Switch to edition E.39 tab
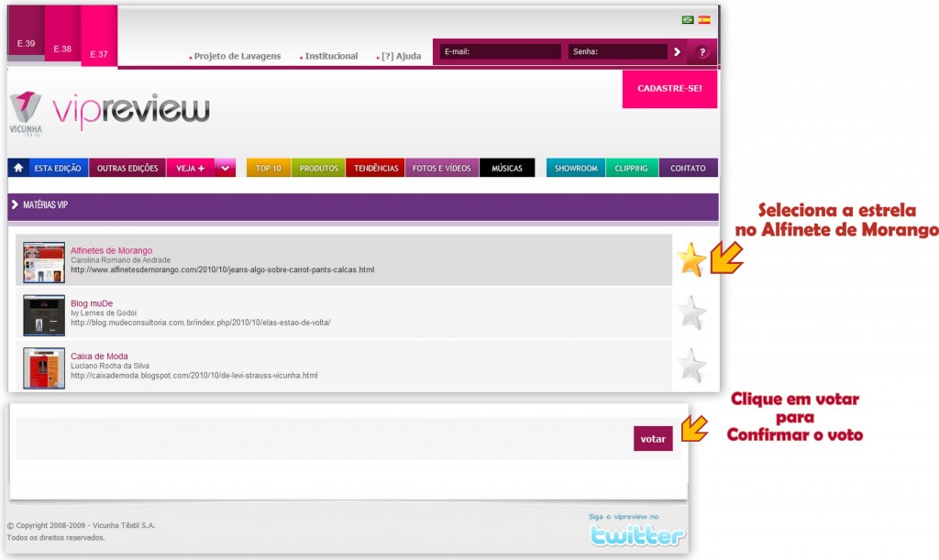The image size is (939, 560). click(26, 31)
